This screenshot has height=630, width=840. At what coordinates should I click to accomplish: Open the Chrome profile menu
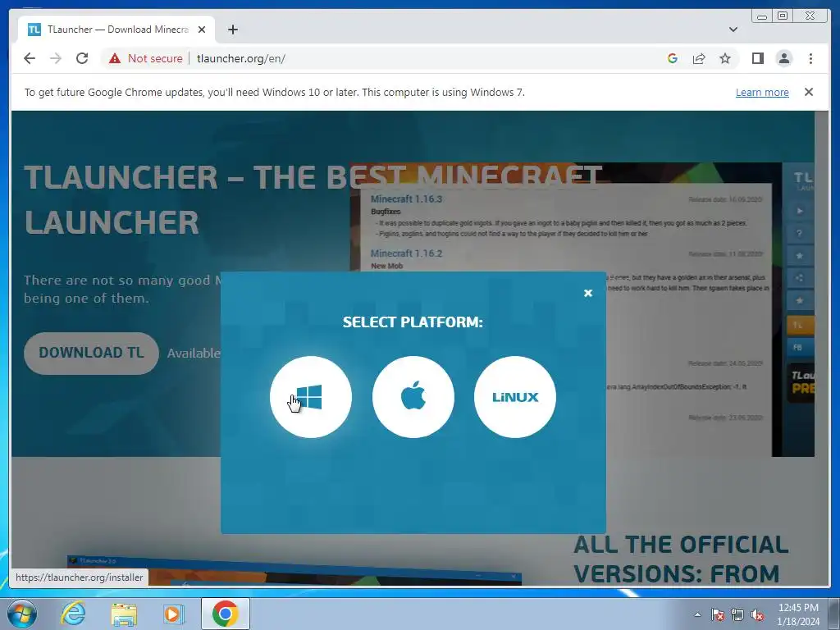[x=783, y=58]
